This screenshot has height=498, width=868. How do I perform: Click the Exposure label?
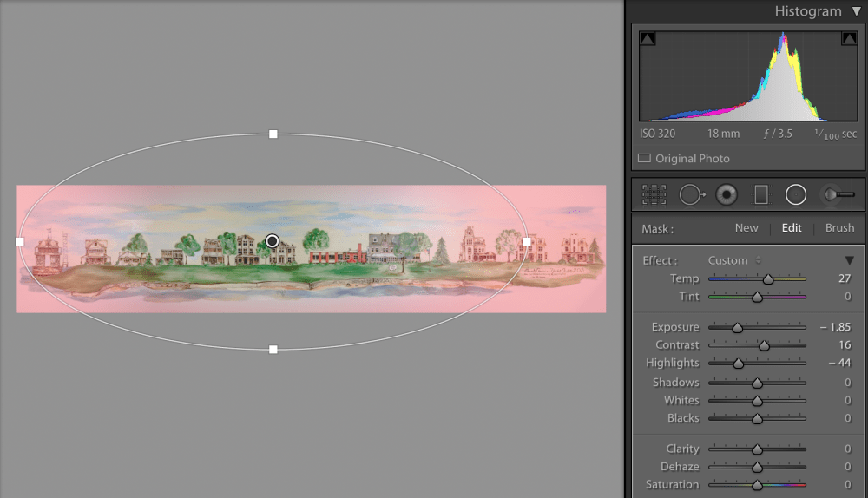coord(675,327)
